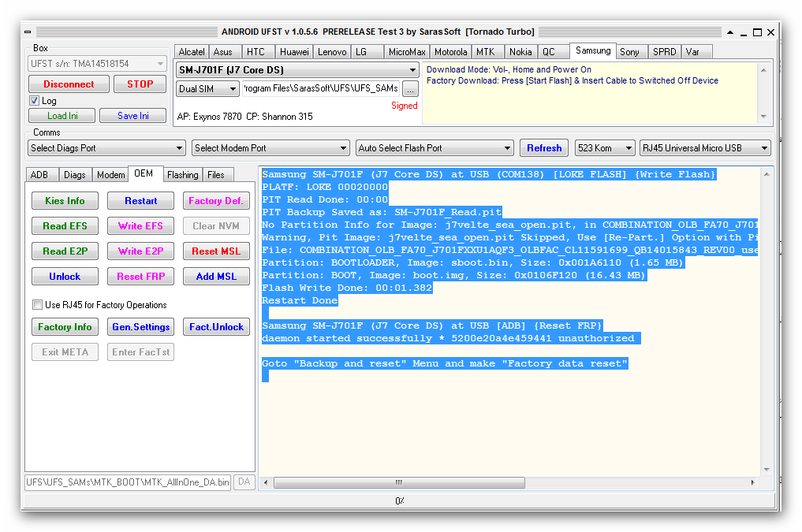
Task: Click the MTK_AllInOne_DA.bin path field
Action: [x=128, y=482]
